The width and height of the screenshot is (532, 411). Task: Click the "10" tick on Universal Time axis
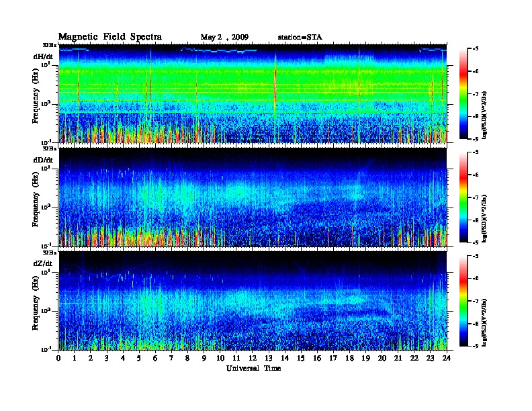click(x=220, y=358)
